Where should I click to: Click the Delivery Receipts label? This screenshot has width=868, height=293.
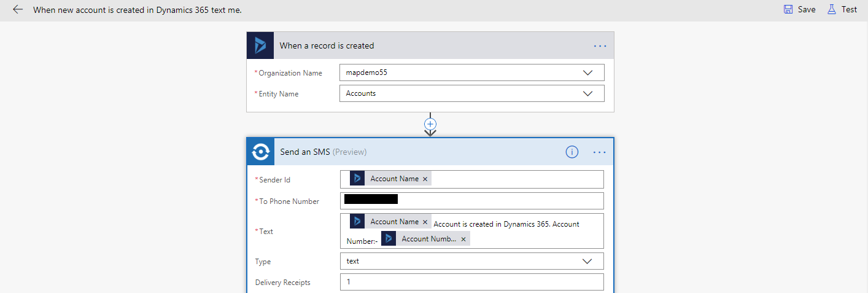(283, 283)
